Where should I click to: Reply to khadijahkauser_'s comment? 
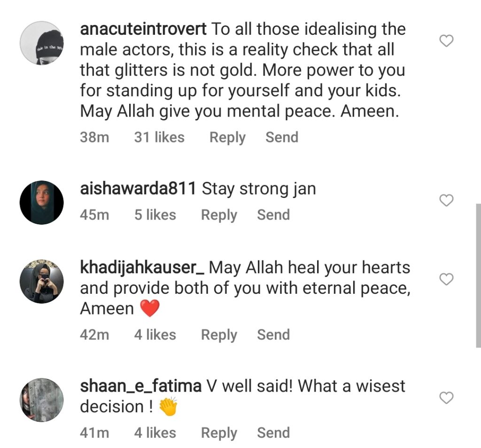click(219, 335)
